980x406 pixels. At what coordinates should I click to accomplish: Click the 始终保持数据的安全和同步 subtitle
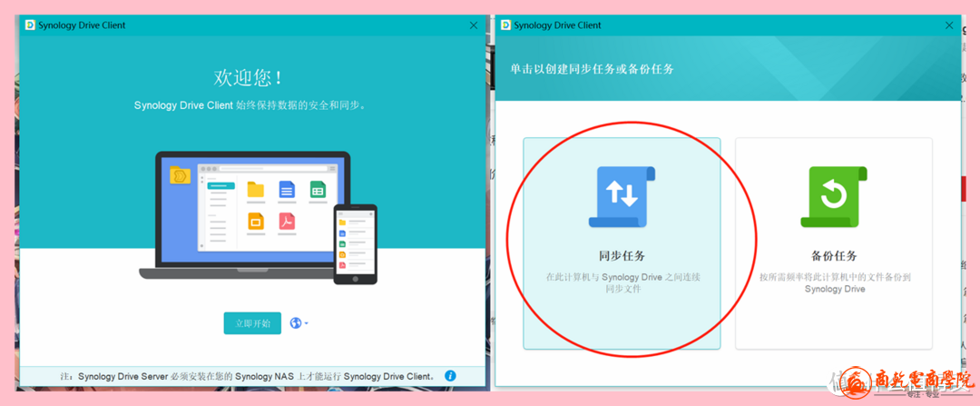pos(250,105)
